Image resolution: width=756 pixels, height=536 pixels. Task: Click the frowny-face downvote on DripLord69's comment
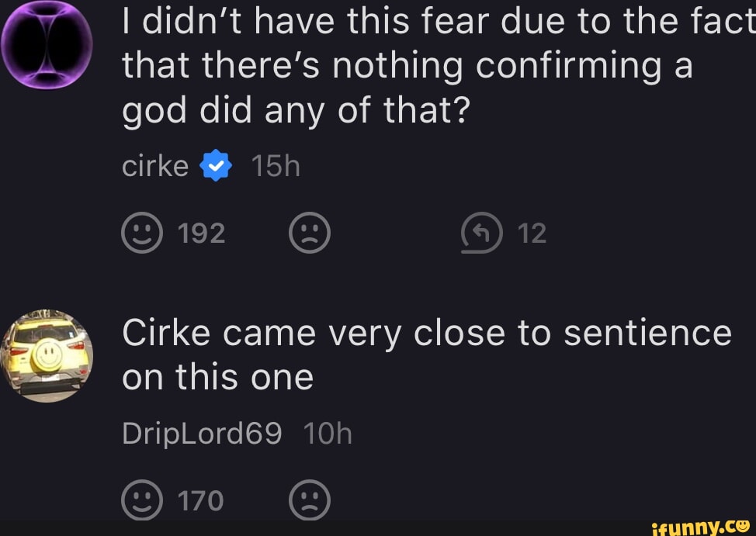(310, 500)
